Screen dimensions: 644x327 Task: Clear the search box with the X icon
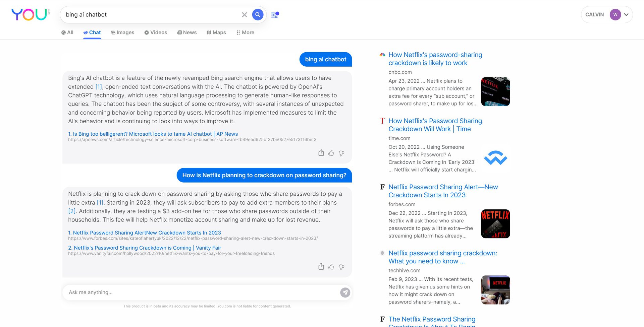(244, 15)
